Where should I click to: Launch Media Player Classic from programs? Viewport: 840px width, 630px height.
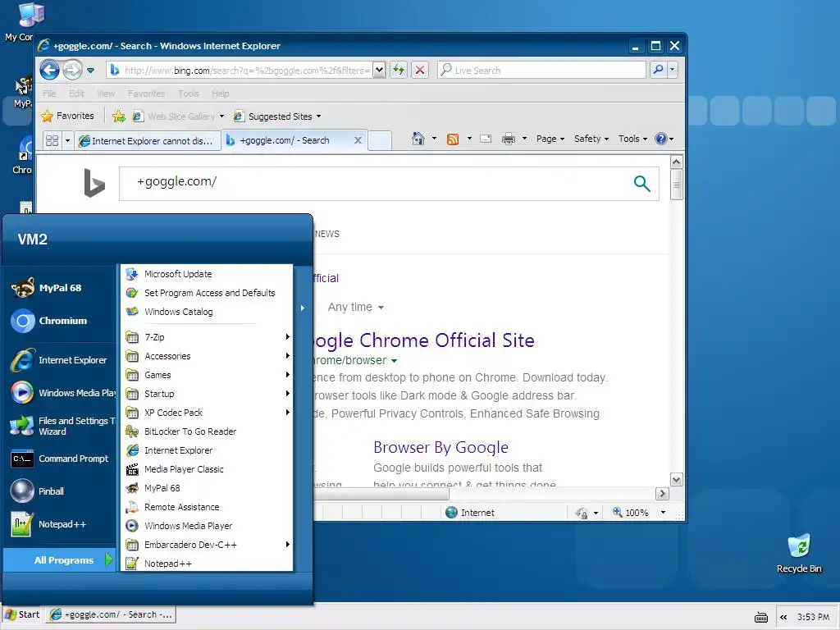pyautogui.click(x=207, y=469)
